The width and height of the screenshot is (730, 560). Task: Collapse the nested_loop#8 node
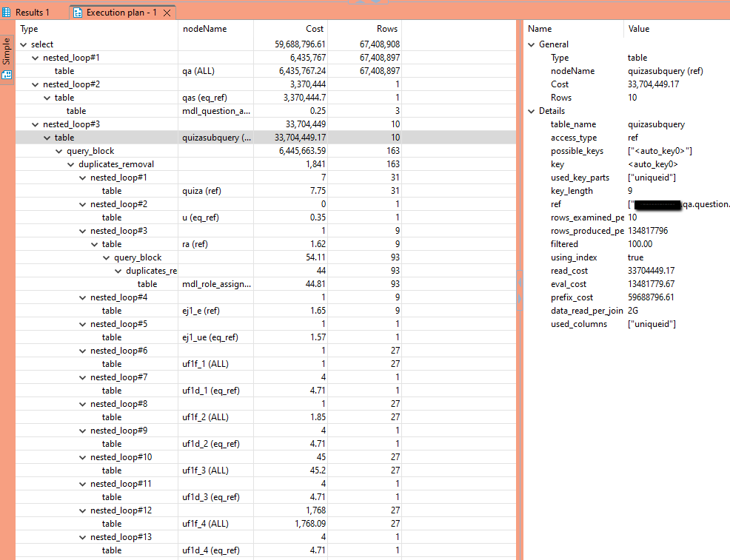pos(83,404)
